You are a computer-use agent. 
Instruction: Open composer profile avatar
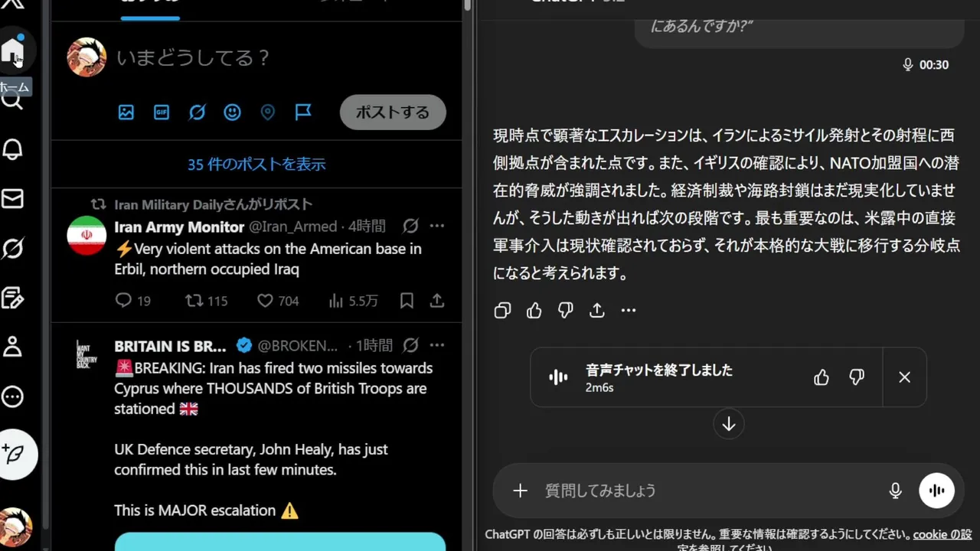point(87,57)
